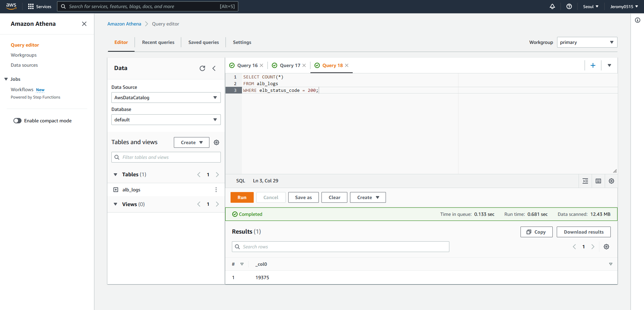644x310 pixels.
Task: Open the notifications bell
Action: 552,6
